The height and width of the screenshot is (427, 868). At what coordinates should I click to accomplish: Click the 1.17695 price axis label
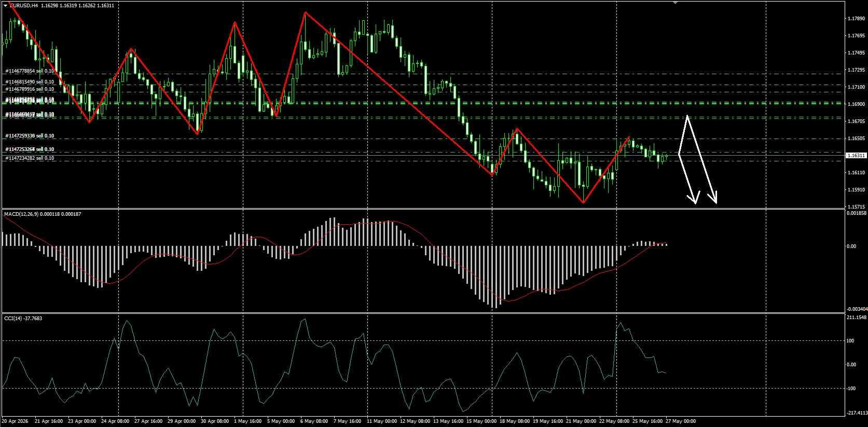[856, 36]
